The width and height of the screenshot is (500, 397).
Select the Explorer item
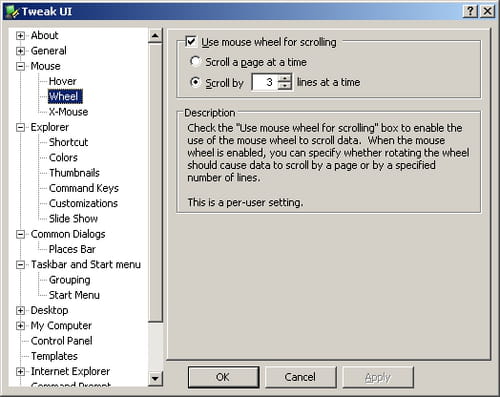[x=49, y=127]
